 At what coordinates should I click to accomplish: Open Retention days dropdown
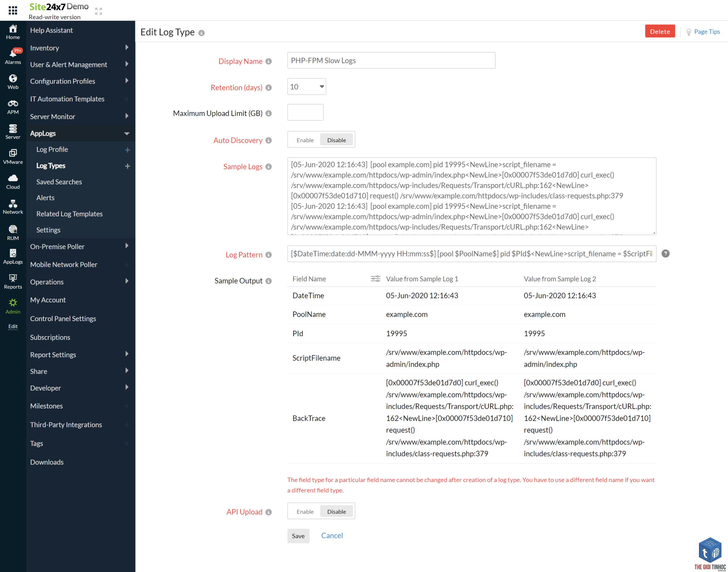coord(306,87)
